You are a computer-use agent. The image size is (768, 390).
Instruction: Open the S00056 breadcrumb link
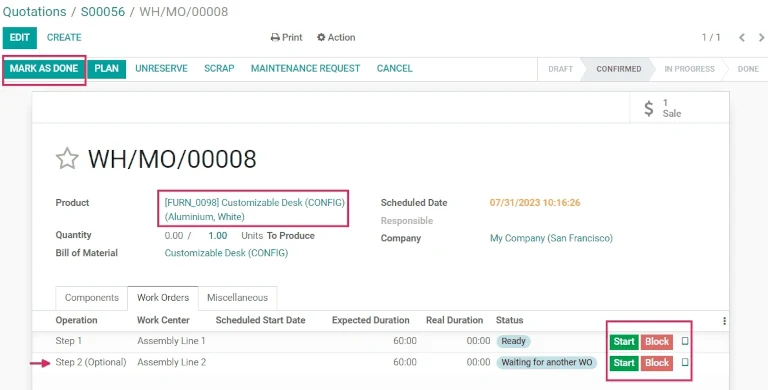pos(103,12)
